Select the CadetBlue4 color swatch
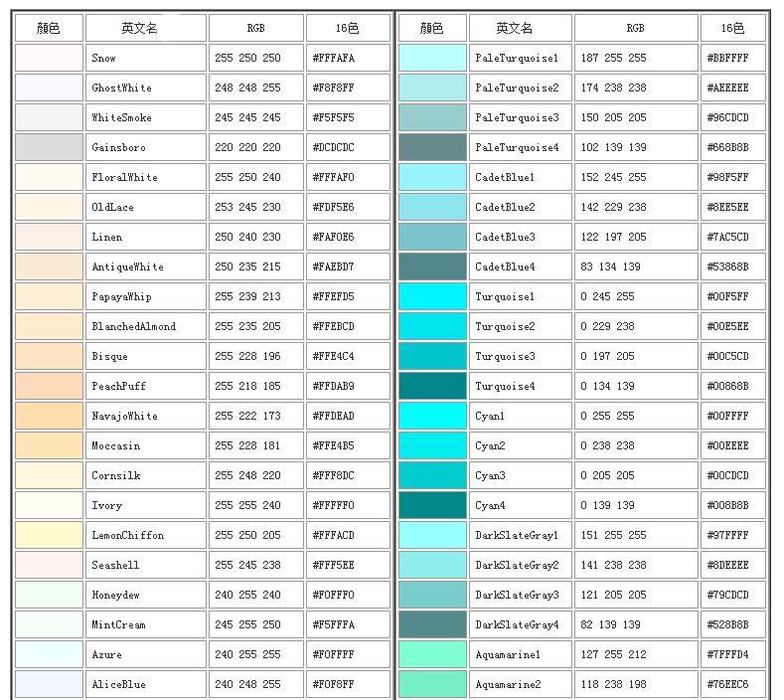Viewport: 784px width, 700px height. point(432,266)
